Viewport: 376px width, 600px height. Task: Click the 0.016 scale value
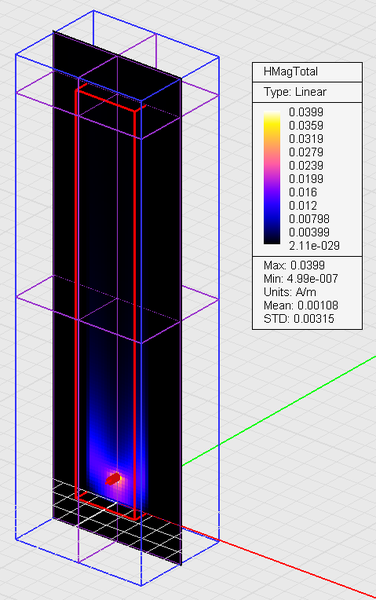pos(303,192)
